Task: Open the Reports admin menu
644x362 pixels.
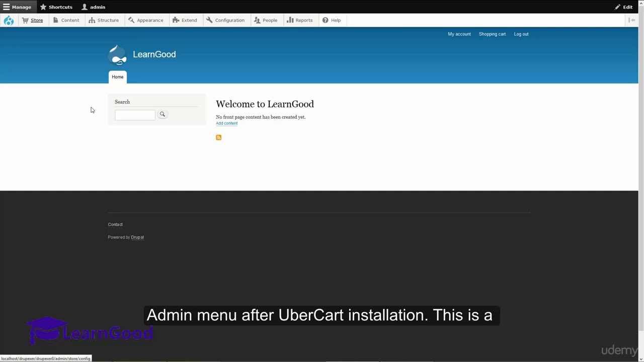Action: 300,20
